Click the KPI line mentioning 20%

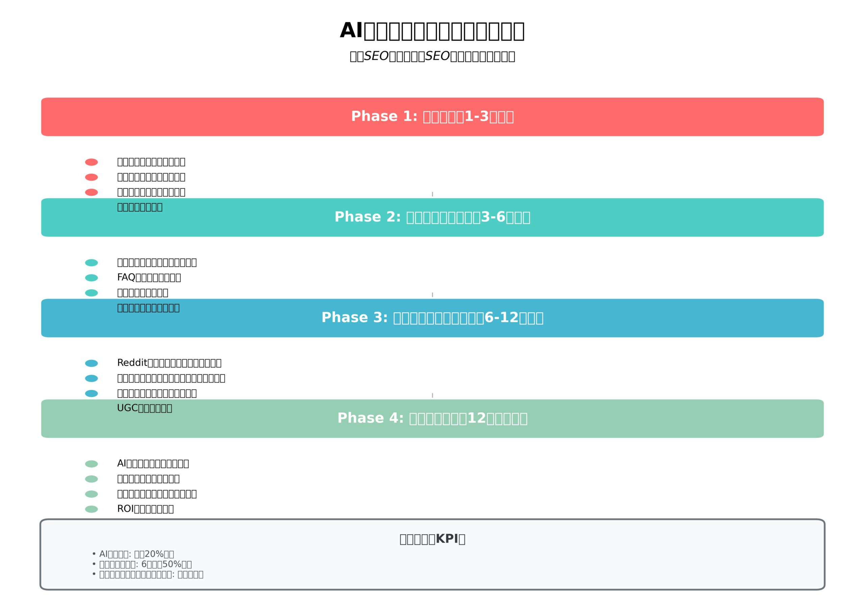(133, 554)
